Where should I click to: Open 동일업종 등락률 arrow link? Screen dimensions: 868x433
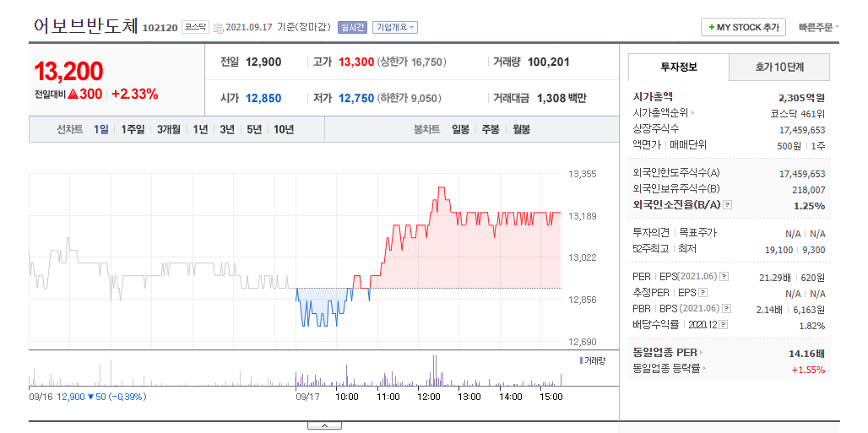point(670,369)
